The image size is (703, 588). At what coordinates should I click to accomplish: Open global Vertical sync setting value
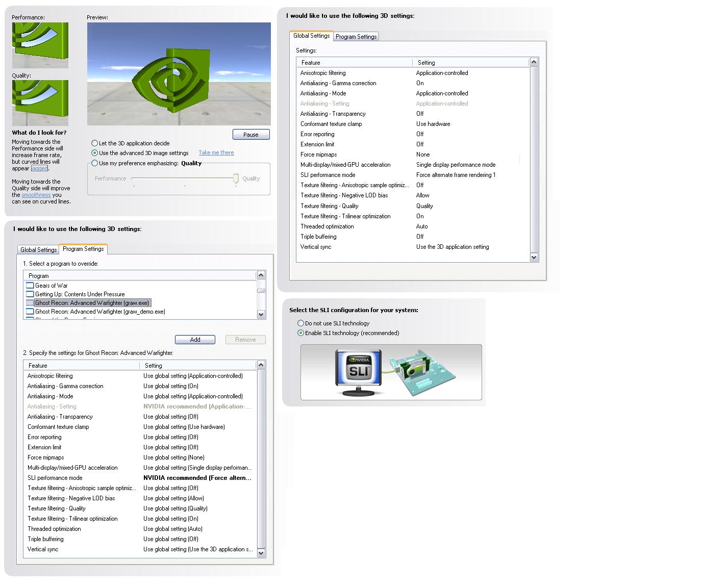click(x=453, y=247)
